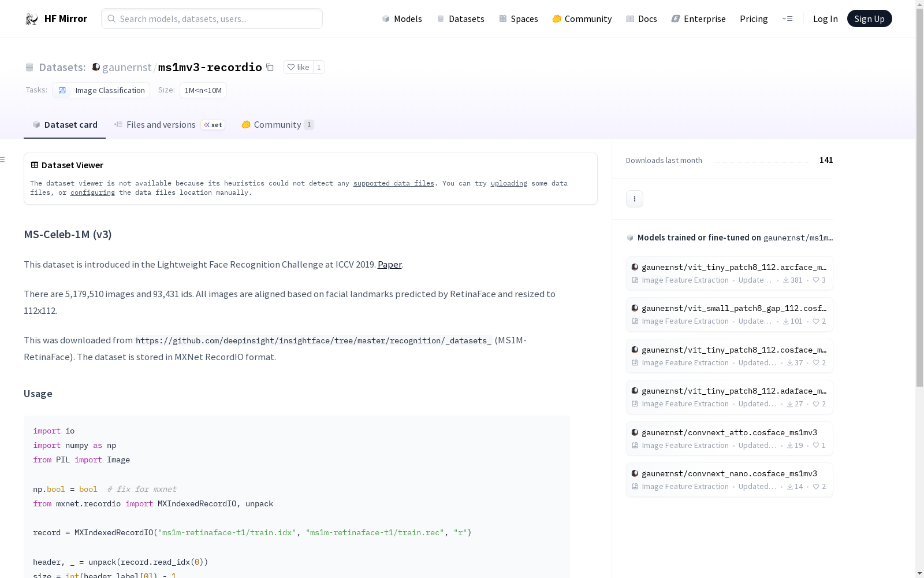Open the Enterprise page
Screen dimensions: 924x578
pos(699,18)
